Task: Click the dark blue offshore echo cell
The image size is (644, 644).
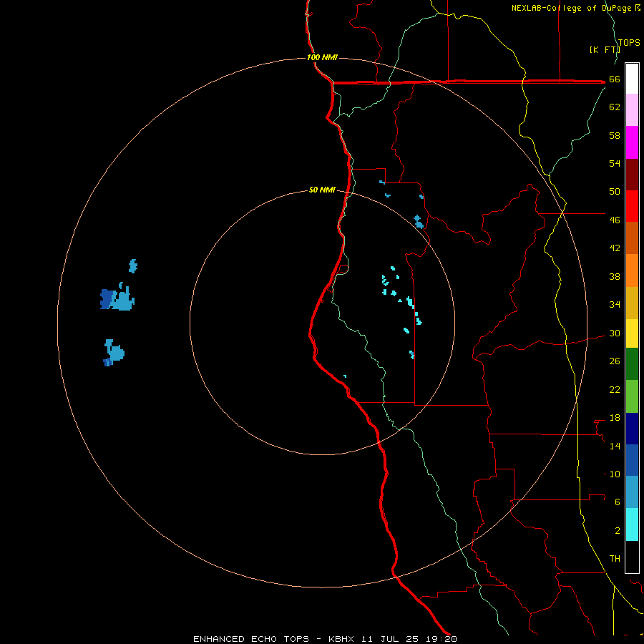Action: click(x=107, y=298)
